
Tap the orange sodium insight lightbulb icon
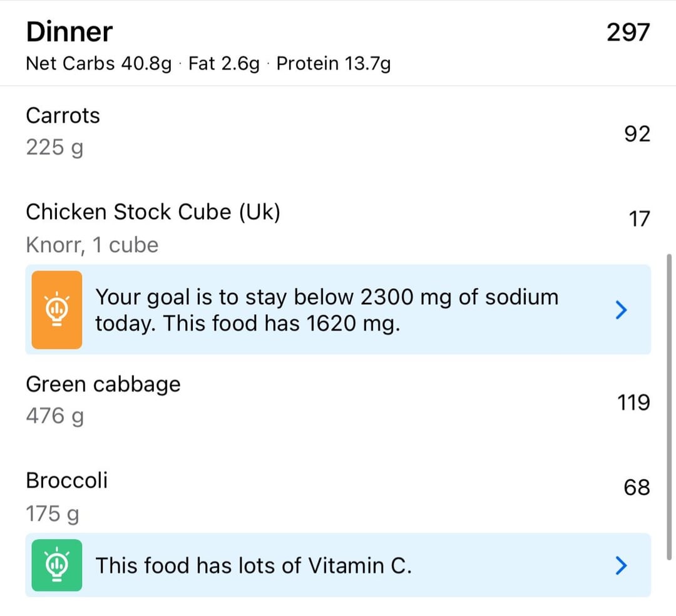(x=57, y=309)
